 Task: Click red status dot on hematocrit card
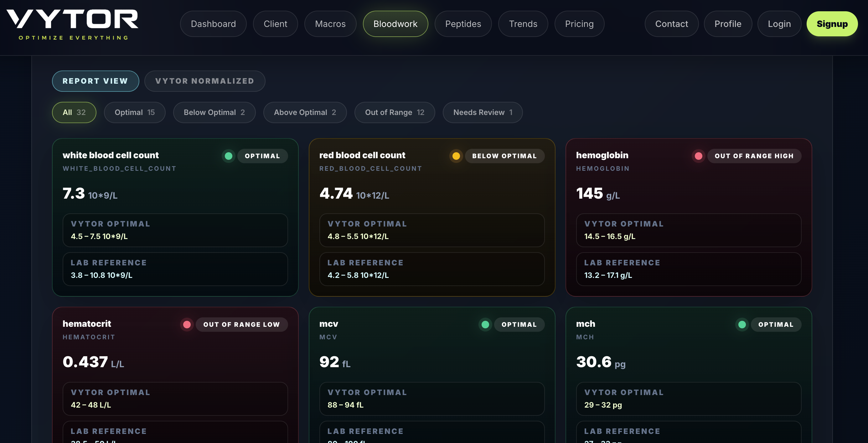click(x=187, y=324)
